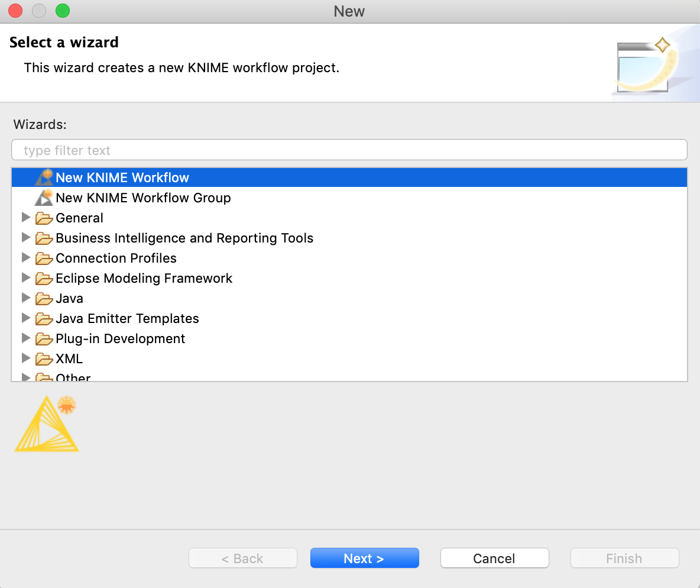Click the Java Emitter Templates folder icon
The height and width of the screenshot is (588, 700).
point(44,319)
